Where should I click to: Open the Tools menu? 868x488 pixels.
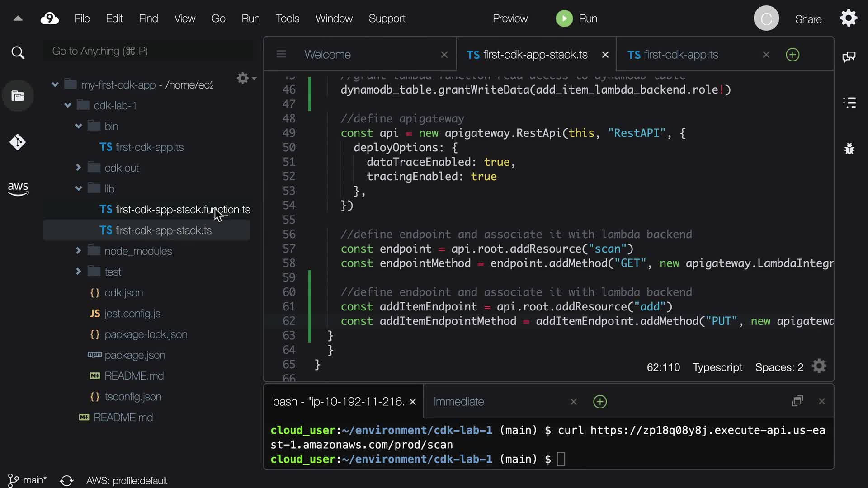[x=288, y=19]
